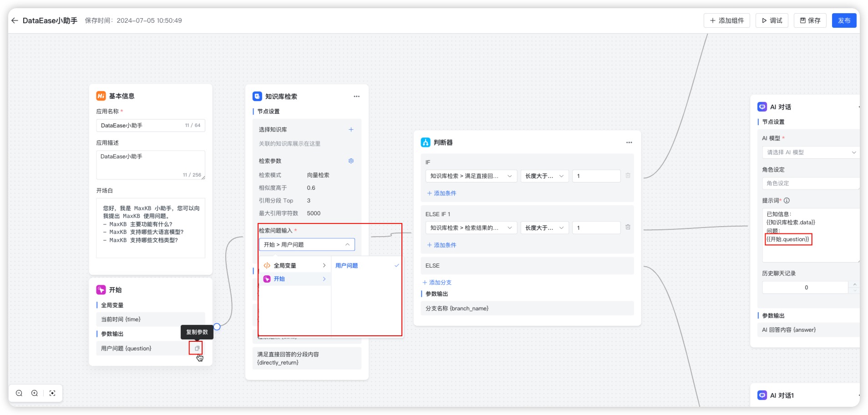Viewport: 868px width, 415px height.
Task: Save the workflow with 保存
Action: coord(810,20)
